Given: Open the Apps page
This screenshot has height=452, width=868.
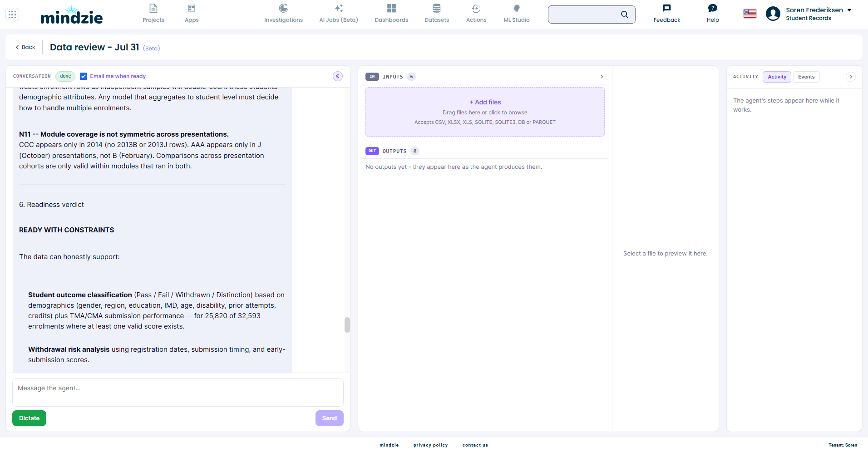Looking at the screenshot, I should (192, 14).
